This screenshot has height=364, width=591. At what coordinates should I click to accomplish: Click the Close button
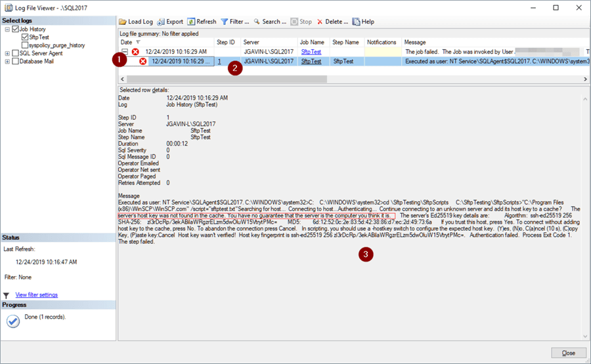coord(569,353)
